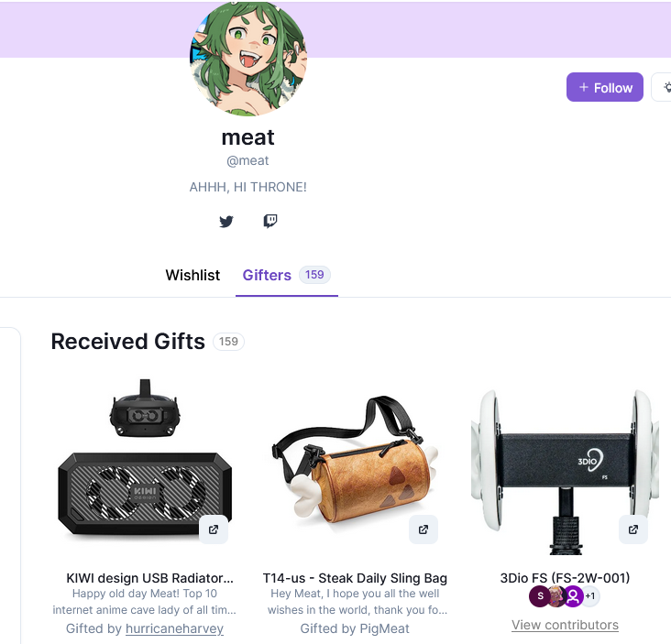
Task: Open external link on KIWI design radiator
Action: pyautogui.click(x=214, y=529)
